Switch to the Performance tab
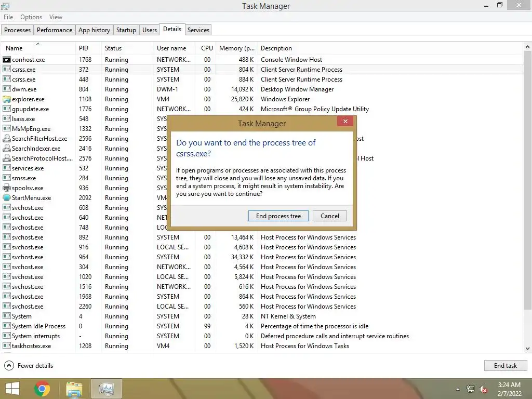 pos(54,30)
